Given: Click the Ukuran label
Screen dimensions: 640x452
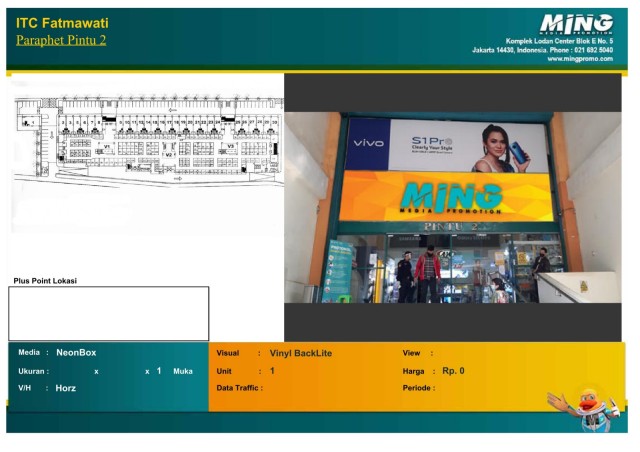Looking at the screenshot, I should coord(33,371).
